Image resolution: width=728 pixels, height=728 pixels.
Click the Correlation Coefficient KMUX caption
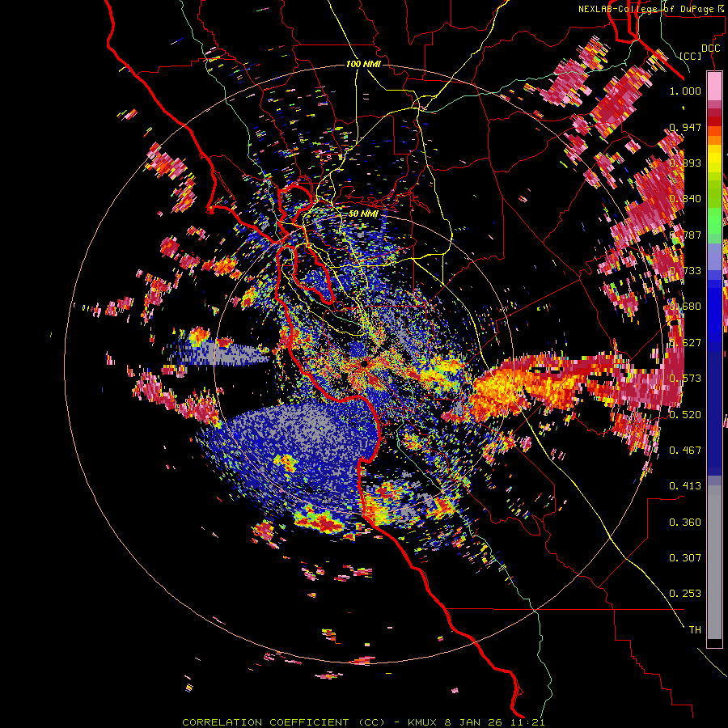click(x=363, y=722)
